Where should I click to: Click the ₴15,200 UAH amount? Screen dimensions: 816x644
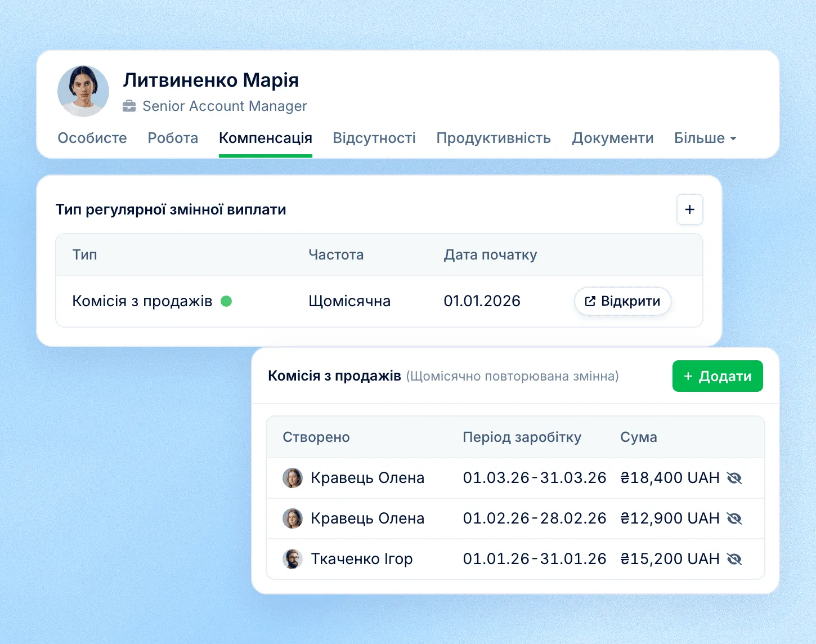(x=670, y=559)
